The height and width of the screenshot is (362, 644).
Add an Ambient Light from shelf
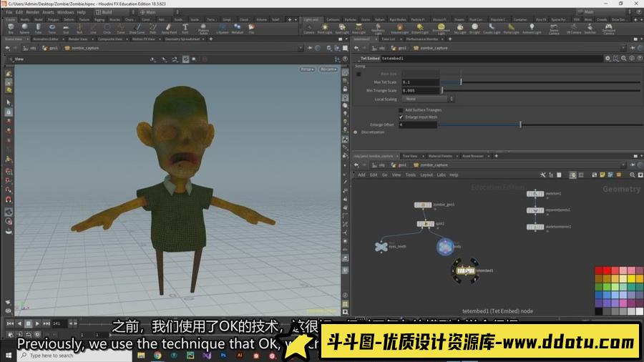coord(532,29)
